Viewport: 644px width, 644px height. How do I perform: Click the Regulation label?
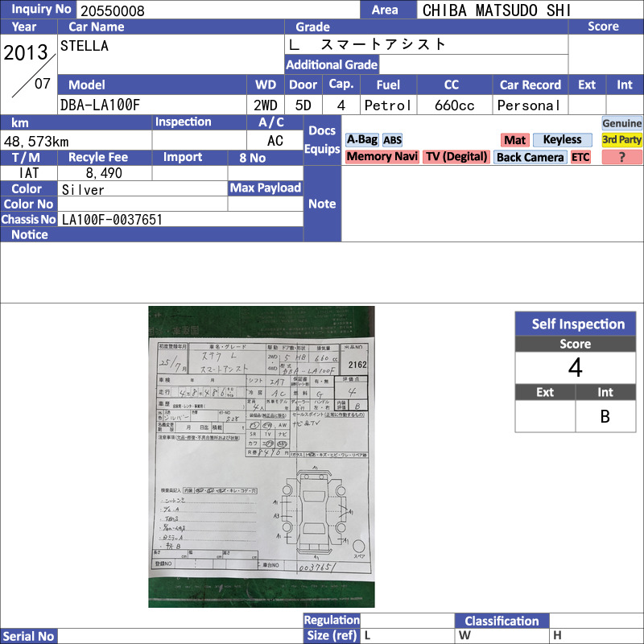click(x=332, y=620)
